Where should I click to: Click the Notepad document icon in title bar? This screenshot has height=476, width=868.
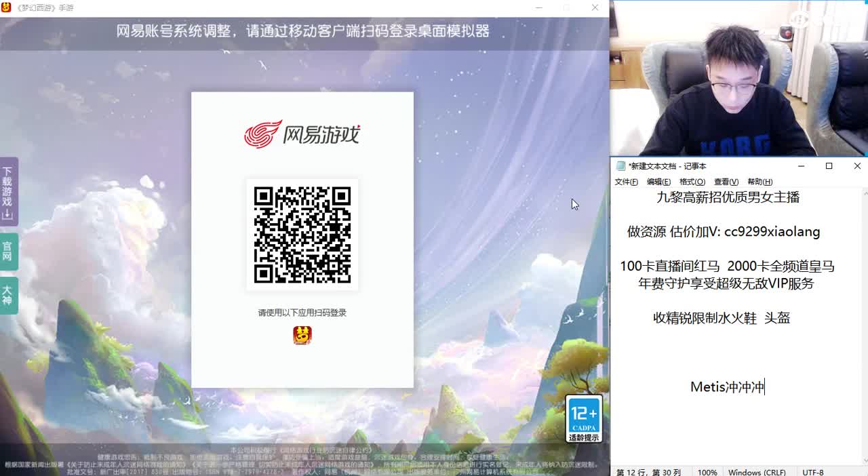pyautogui.click(x=620, y=166)
